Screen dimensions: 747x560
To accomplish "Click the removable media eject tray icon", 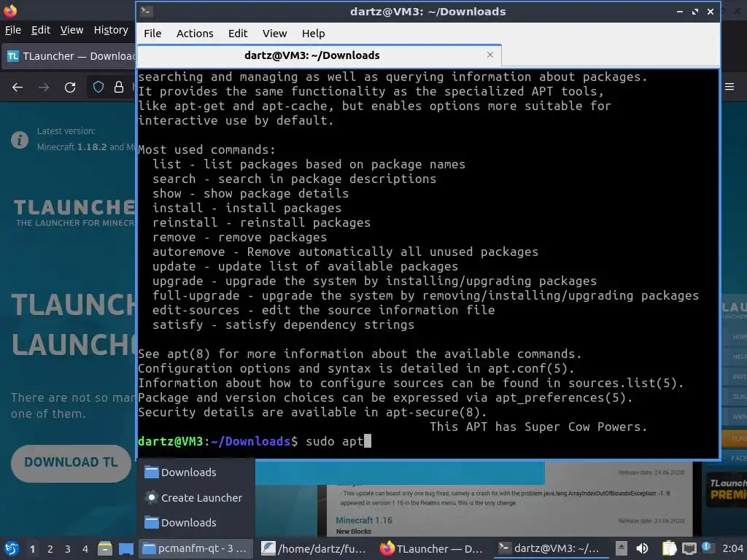I will coord(622,548).
